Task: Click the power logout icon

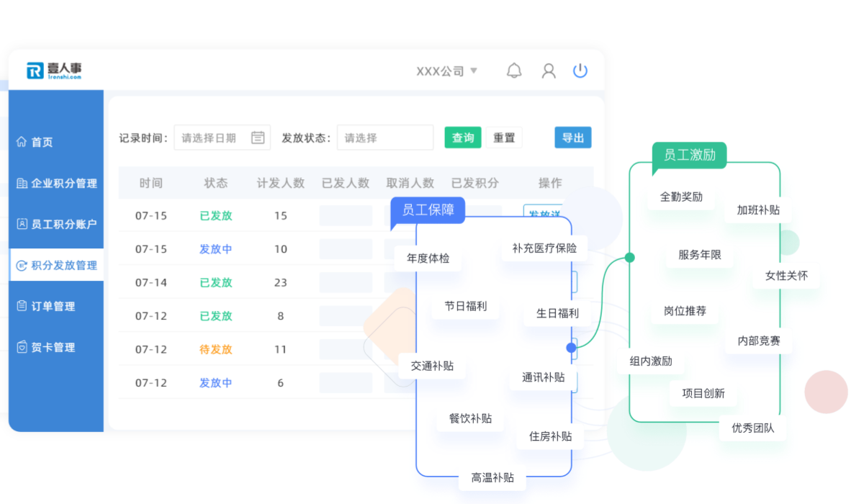Action: click(x=580, y=71)
